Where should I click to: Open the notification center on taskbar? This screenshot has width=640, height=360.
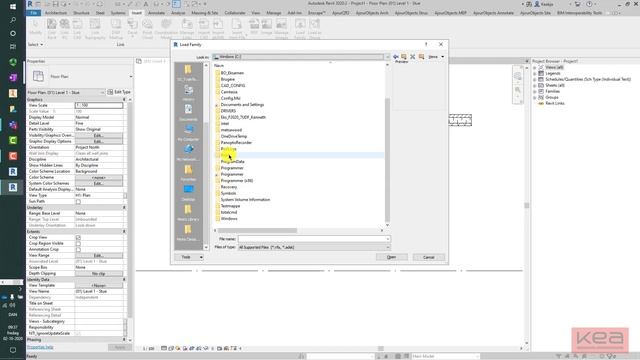[13, 350]
